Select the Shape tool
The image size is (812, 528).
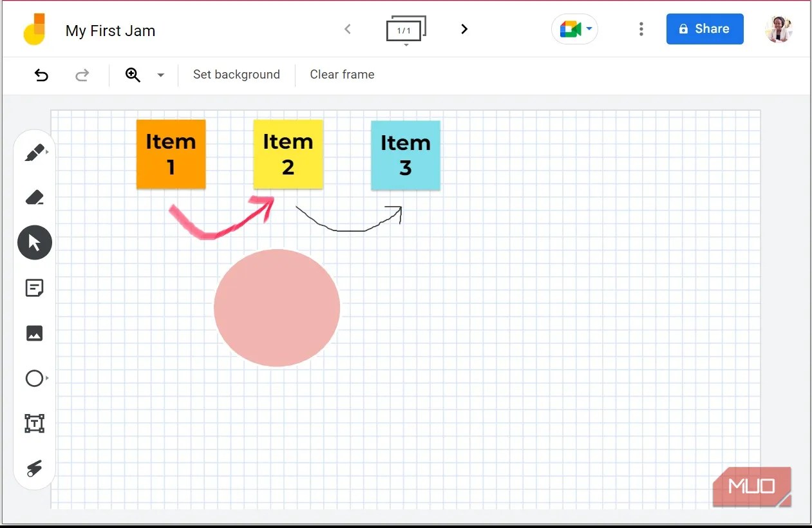click(x=33, y=378)
